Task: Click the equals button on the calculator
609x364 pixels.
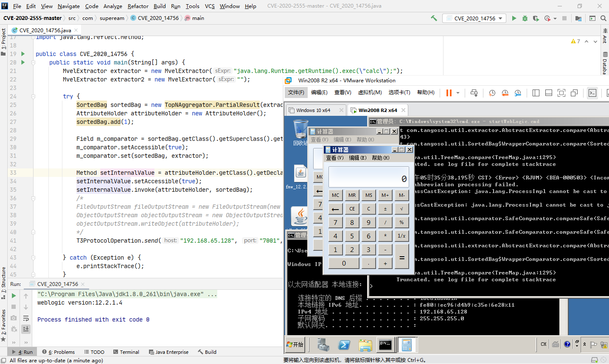Action: 401,257
